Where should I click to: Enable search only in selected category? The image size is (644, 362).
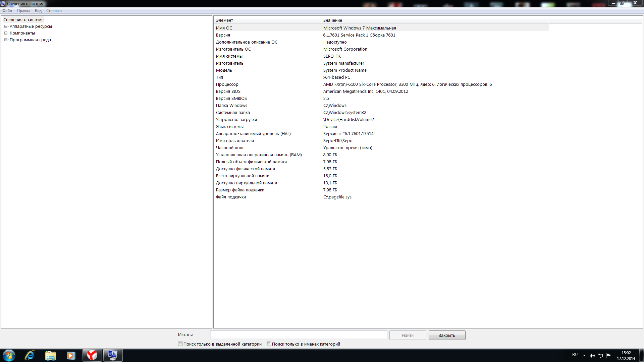tap(180, 344)
